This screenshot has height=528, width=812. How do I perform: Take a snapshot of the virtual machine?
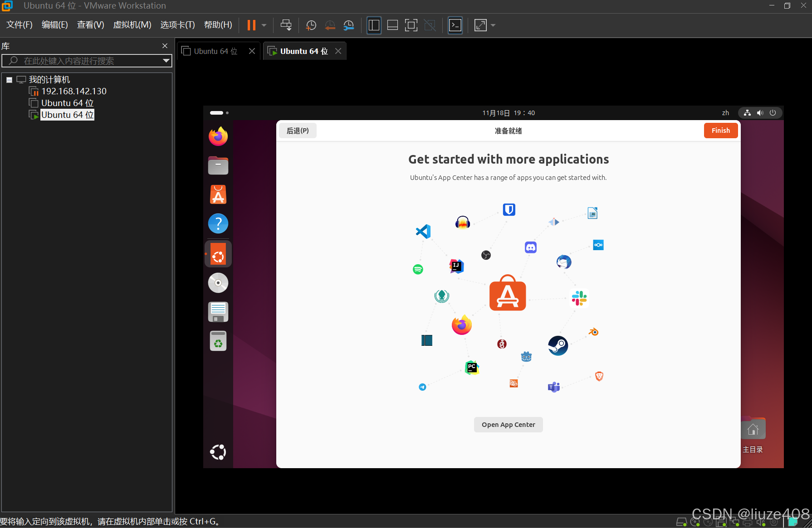311,25
